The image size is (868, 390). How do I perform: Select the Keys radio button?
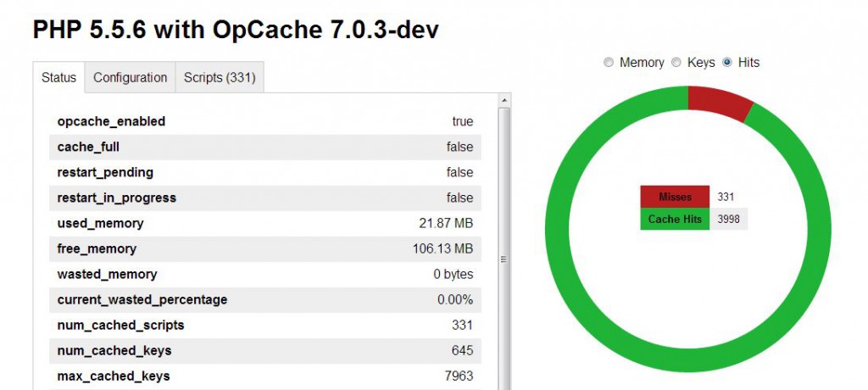[676, 63]
